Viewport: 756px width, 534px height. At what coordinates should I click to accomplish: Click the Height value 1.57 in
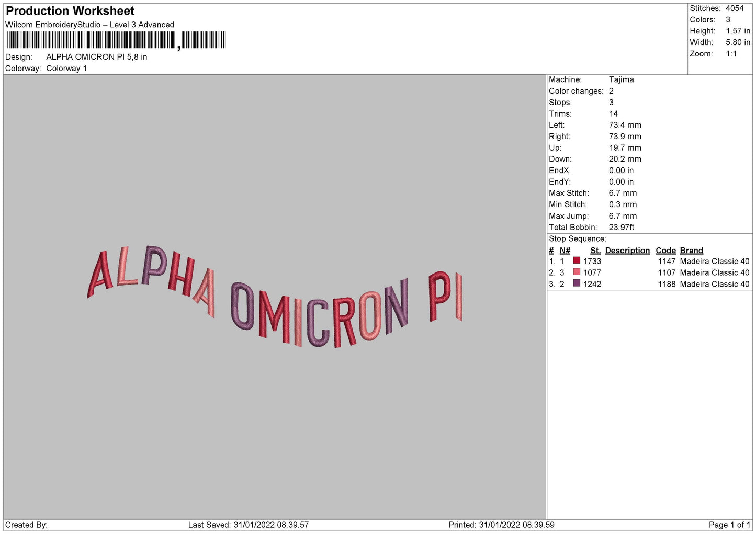(x=738, y=31)
